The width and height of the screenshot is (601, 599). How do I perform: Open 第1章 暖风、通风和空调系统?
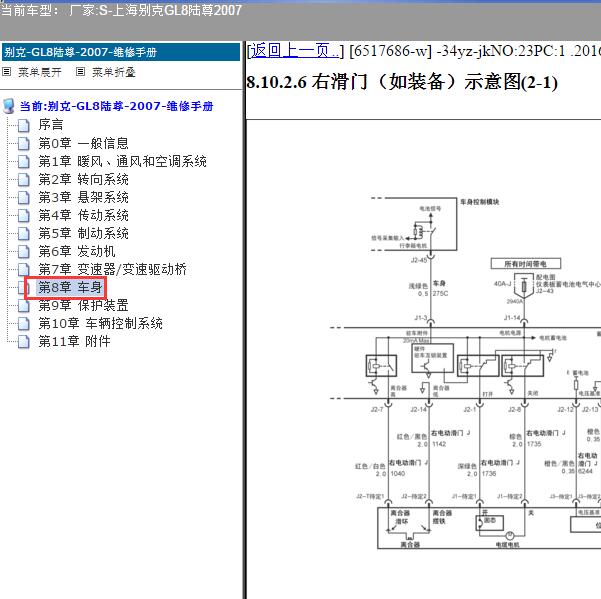(x=123, y=161)
